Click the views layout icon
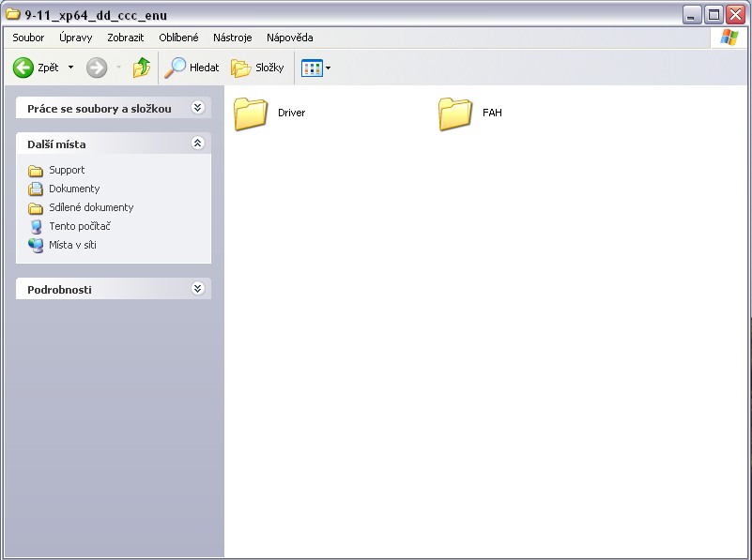The width and height of the screenshot is (752, 560). pos(311,68)
